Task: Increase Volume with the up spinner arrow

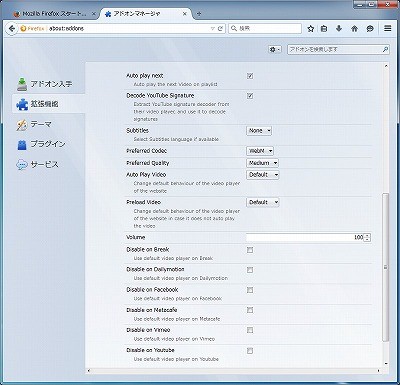Action: (x=367, y=235)
